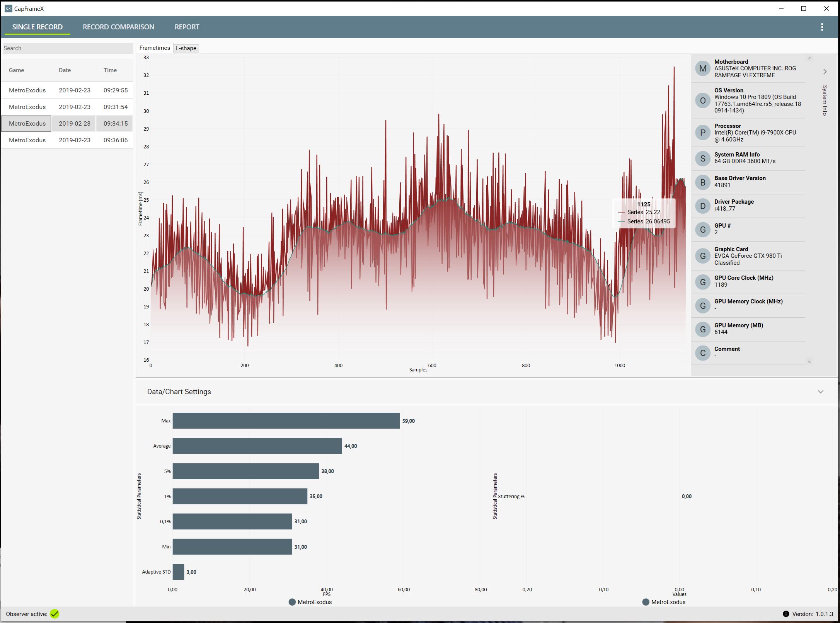
Task: Click the Driver Package 'D' icon
Action: click(x=702, y=206)
